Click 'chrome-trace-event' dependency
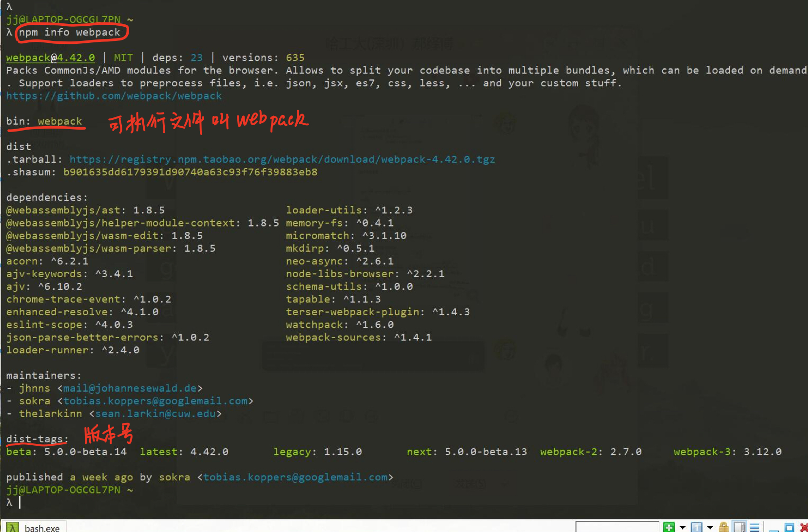 coord(89,299)
